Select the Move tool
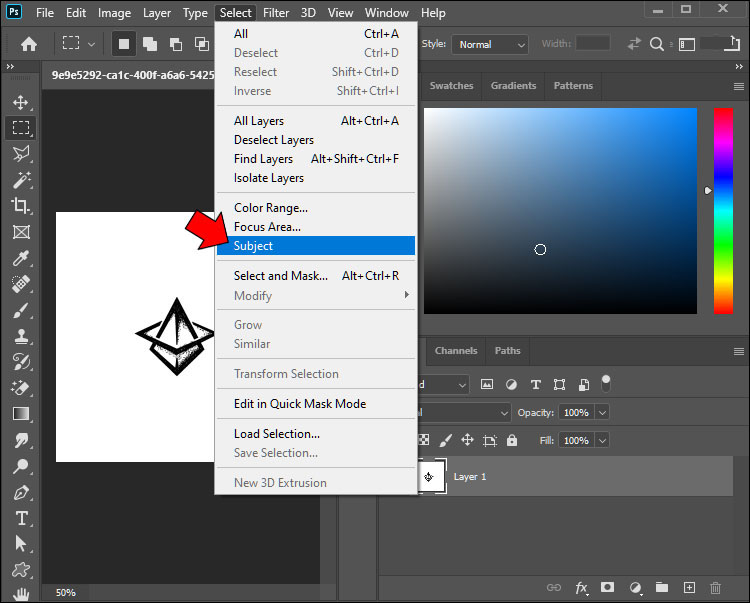This screenshot has width=750, height=603. pyautogui.click(x=21, y=102)
